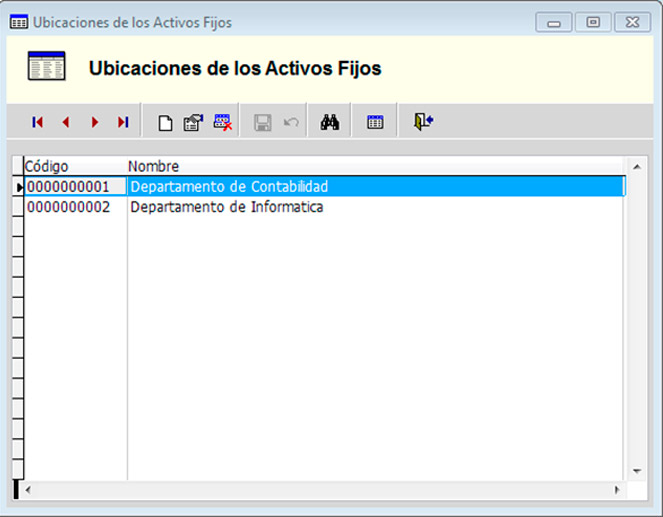Edit the selected record properties

pyautogui.click(x=193, y=122)
